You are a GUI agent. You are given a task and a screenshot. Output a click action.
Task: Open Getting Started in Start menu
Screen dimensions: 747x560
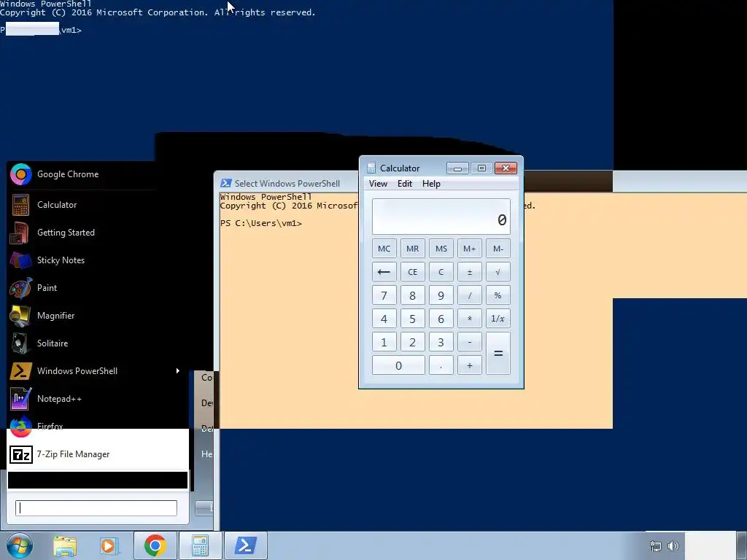98,233
